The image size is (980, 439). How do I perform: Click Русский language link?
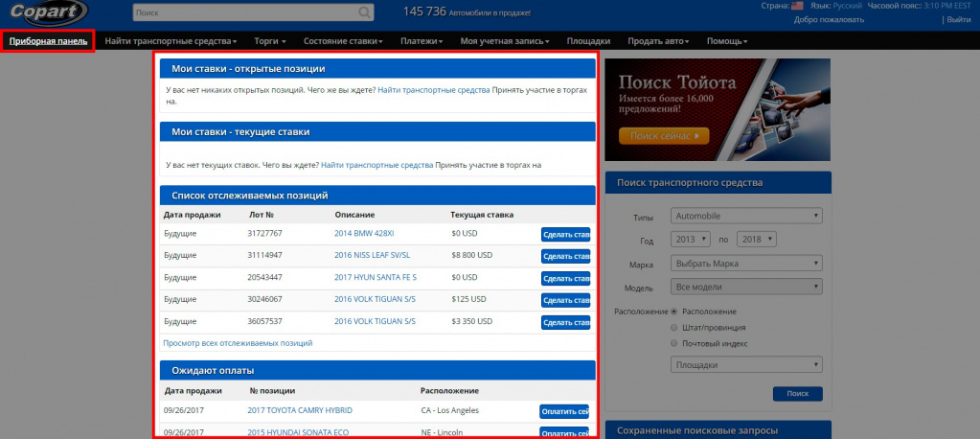pyautogui.click(x=848, y=6)
